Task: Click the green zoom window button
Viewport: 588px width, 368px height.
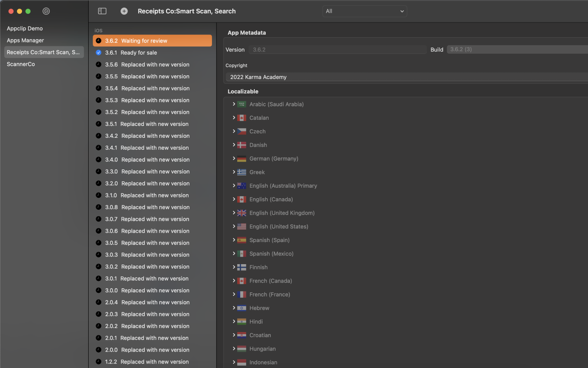Action: pyautogui.click(x=28, y=11)
